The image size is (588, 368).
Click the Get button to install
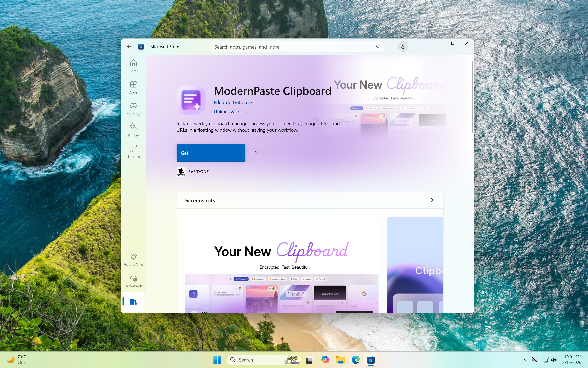211,153
